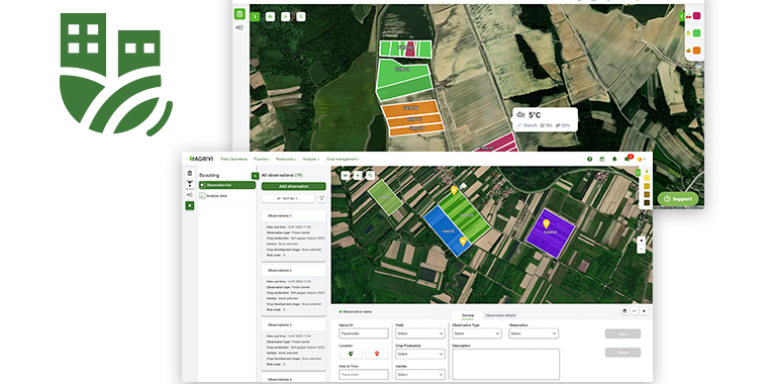768x384 pixels.
Task: Click the red location pin button
Action: [377, 353]
